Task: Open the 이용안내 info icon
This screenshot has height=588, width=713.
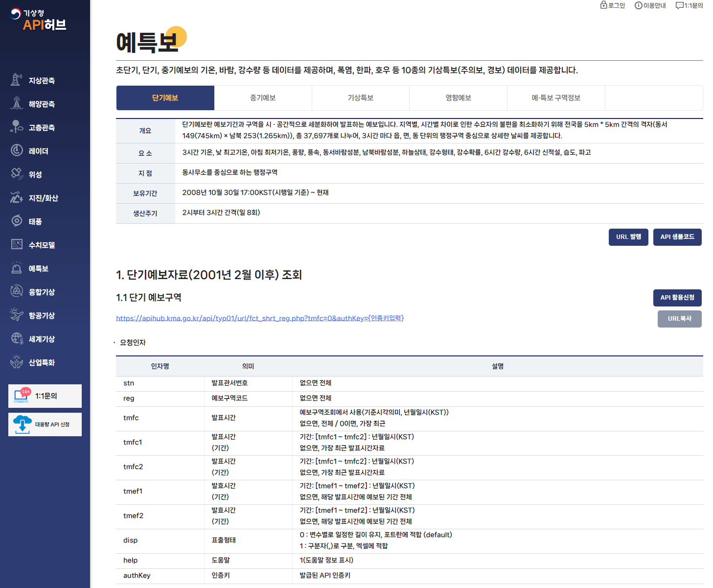Action: tap(638, 5)
